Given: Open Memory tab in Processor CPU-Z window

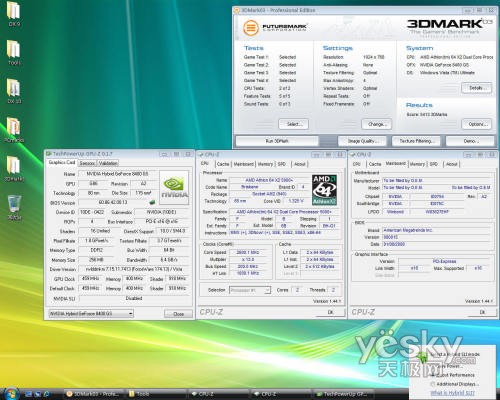Looking at the screenshot, I should pyautogui.click(x=265, y=164).
